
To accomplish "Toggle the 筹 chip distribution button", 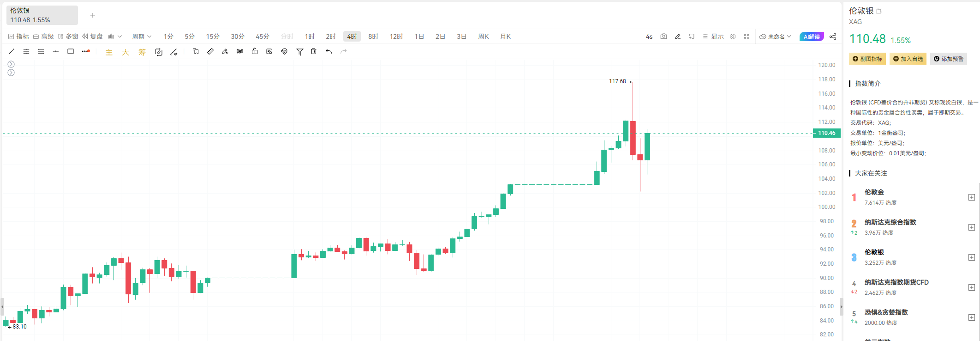I will pos(142,52).
